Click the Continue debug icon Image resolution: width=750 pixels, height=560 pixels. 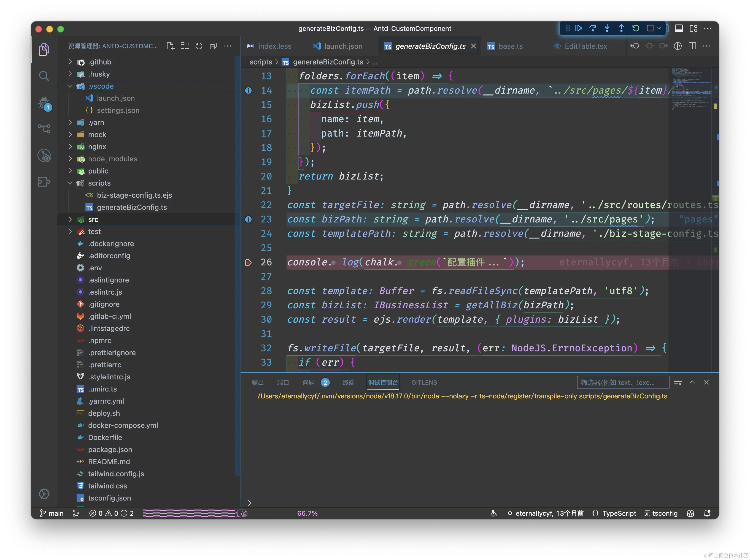click(x=578, y=28)
